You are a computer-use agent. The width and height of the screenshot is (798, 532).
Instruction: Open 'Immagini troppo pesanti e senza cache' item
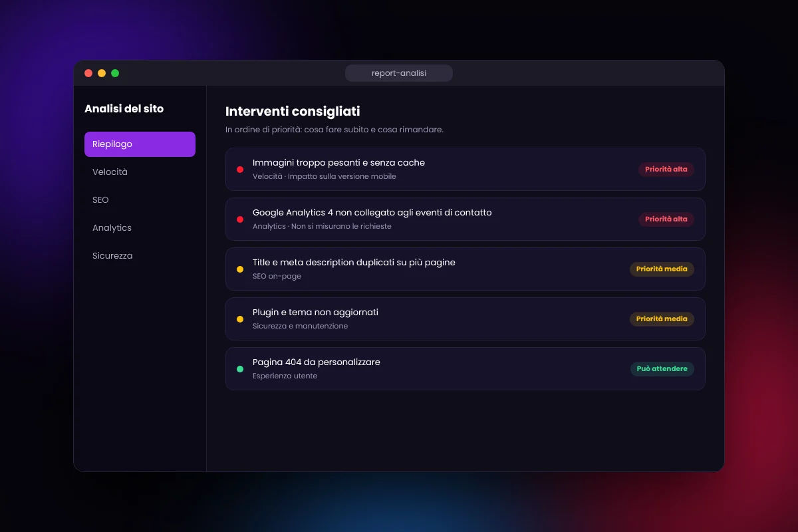tap(465, 170)
